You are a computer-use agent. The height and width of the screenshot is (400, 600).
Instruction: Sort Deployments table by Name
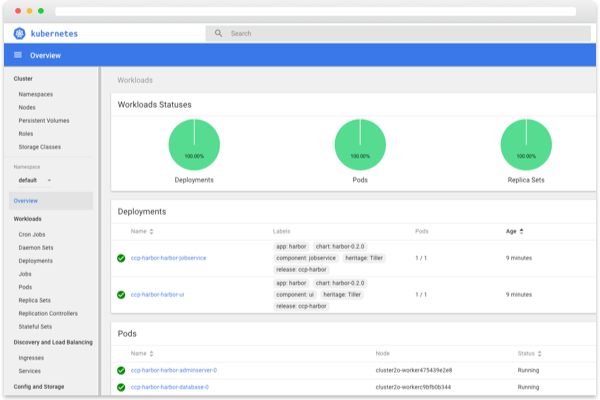[142, 231]
